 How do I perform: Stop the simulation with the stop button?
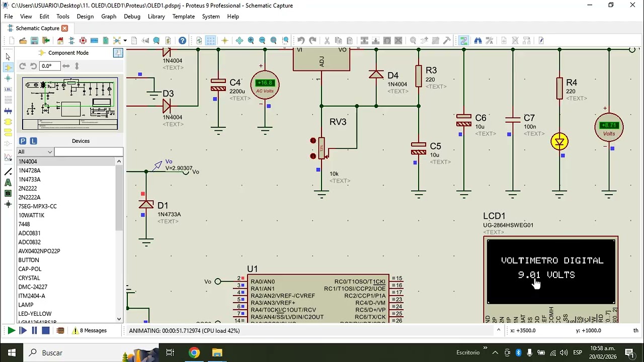point(46,331)
